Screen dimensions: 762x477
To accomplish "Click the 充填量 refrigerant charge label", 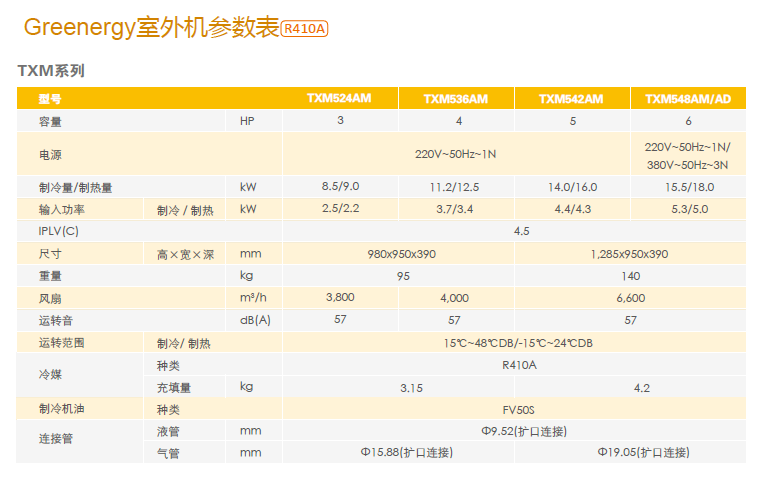I will tap(173, 386).
